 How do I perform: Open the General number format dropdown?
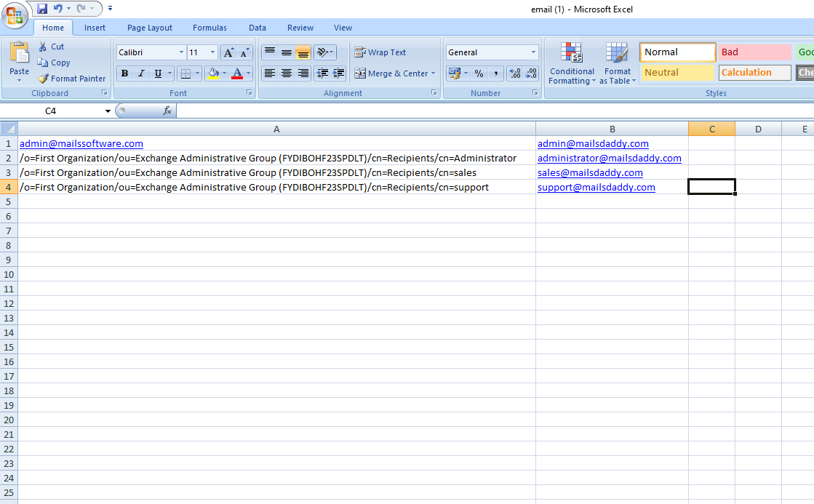pos(533,52)
